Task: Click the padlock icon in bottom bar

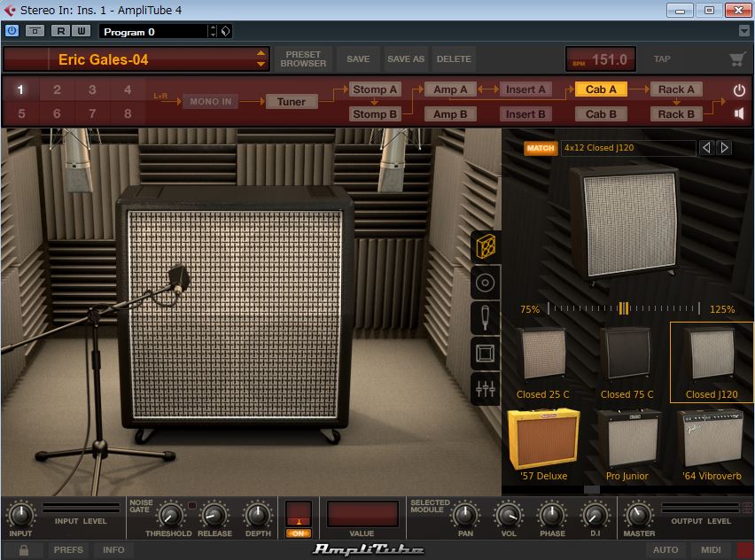Action: [24, 550]
